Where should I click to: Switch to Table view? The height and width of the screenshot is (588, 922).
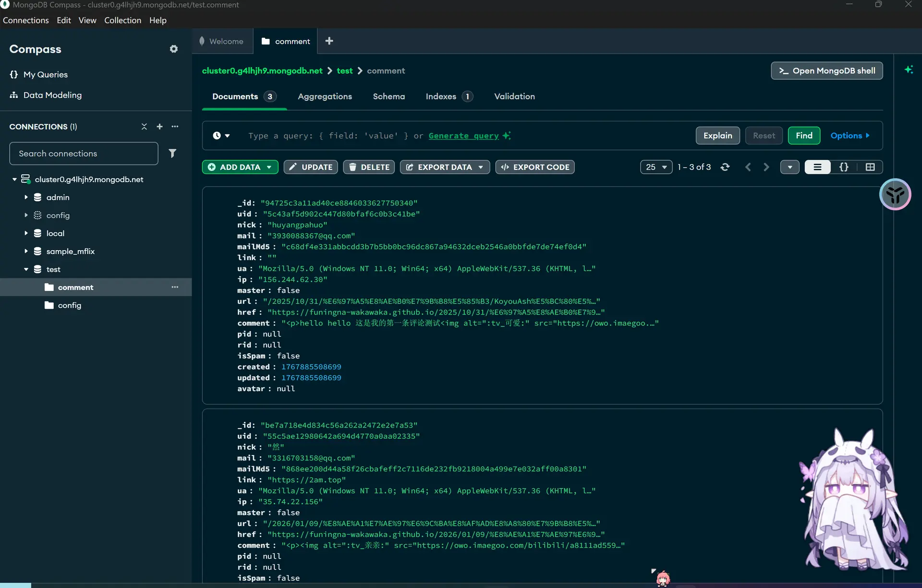[870, 167]
